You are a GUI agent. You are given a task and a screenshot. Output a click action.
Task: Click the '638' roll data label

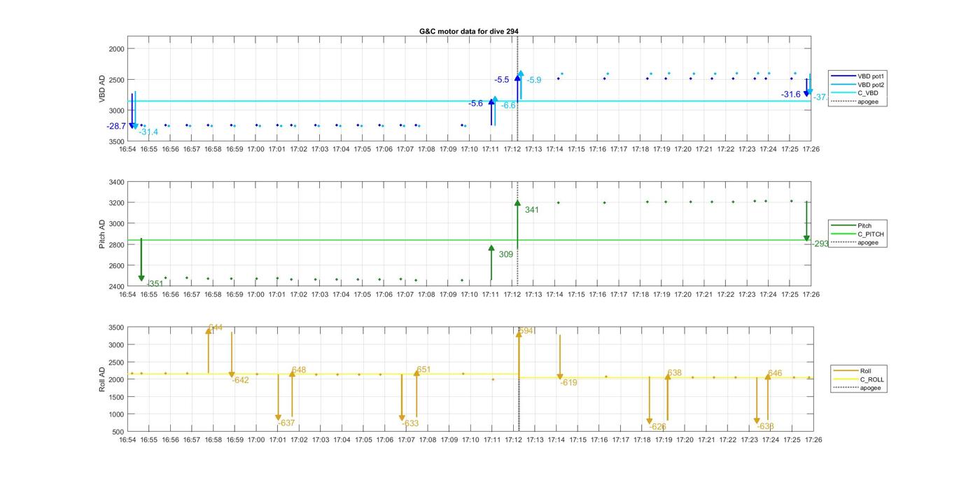click(675, 373)
